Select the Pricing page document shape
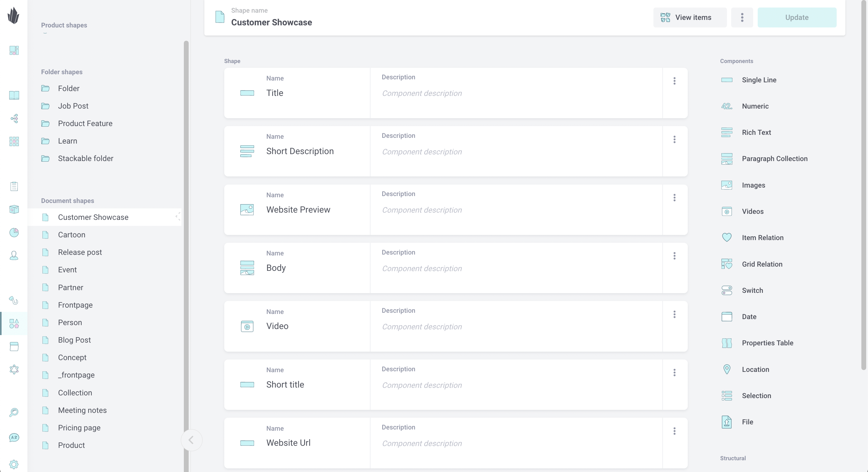 105,428
